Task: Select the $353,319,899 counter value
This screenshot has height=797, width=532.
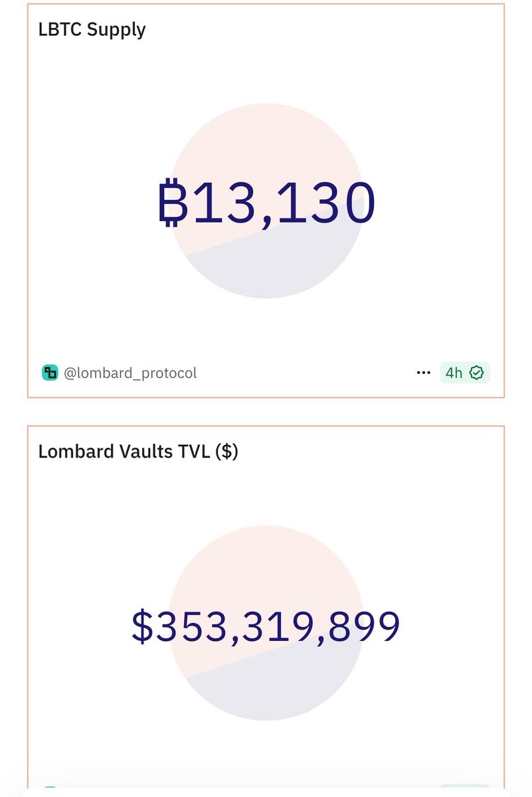Action: [x=266, y=626]
